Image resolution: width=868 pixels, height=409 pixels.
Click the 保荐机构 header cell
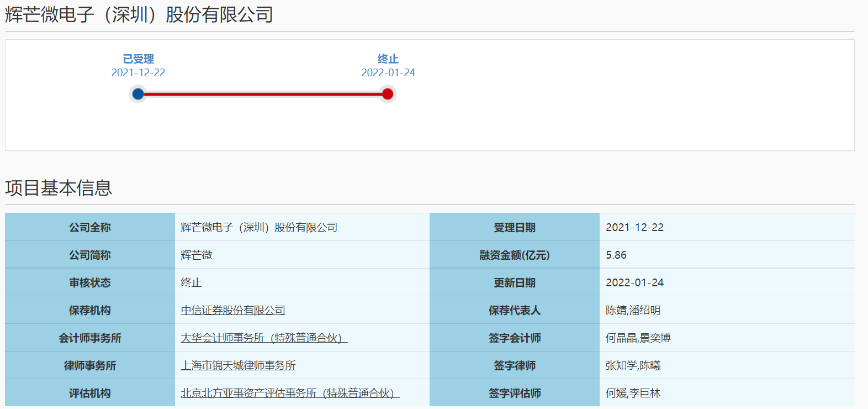point(90,310)
